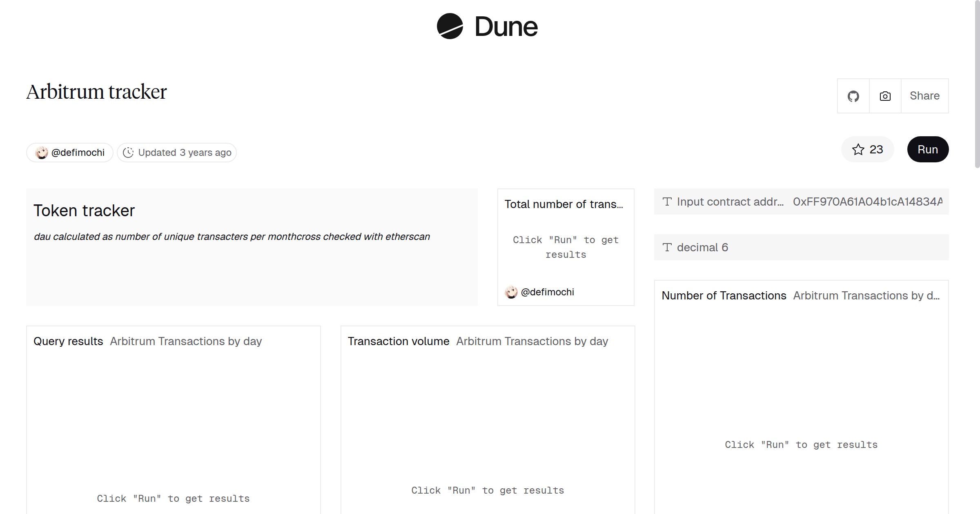
Task: Toggle the star to favorite the dashboard
Action: tap(859, 149)
